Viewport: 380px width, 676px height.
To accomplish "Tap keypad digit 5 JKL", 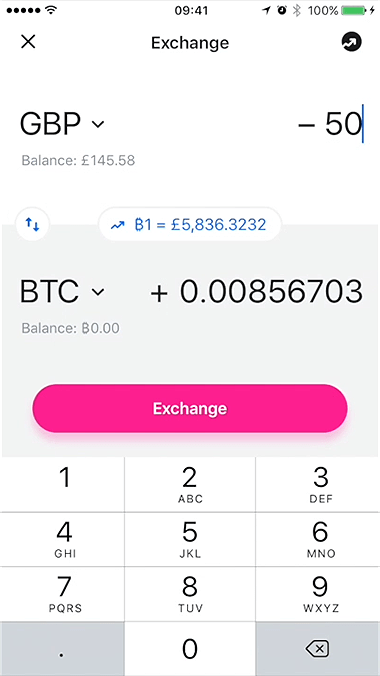I will (190, 539).
